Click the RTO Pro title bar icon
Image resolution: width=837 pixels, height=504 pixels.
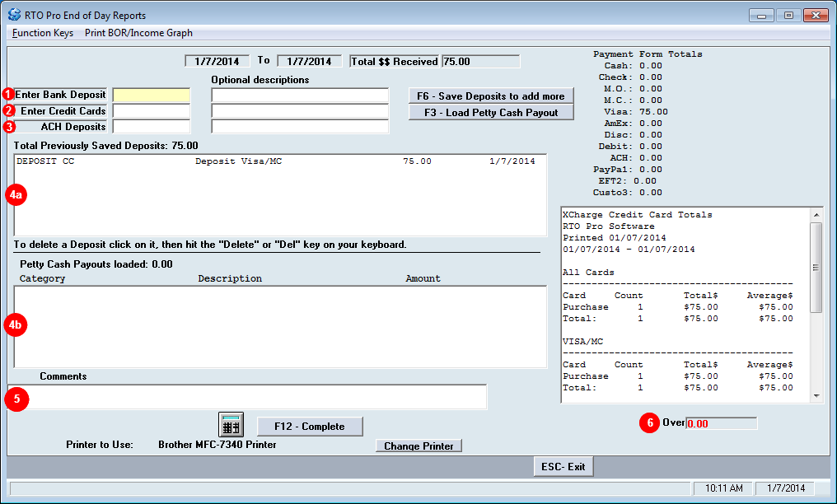pos(14,15)
